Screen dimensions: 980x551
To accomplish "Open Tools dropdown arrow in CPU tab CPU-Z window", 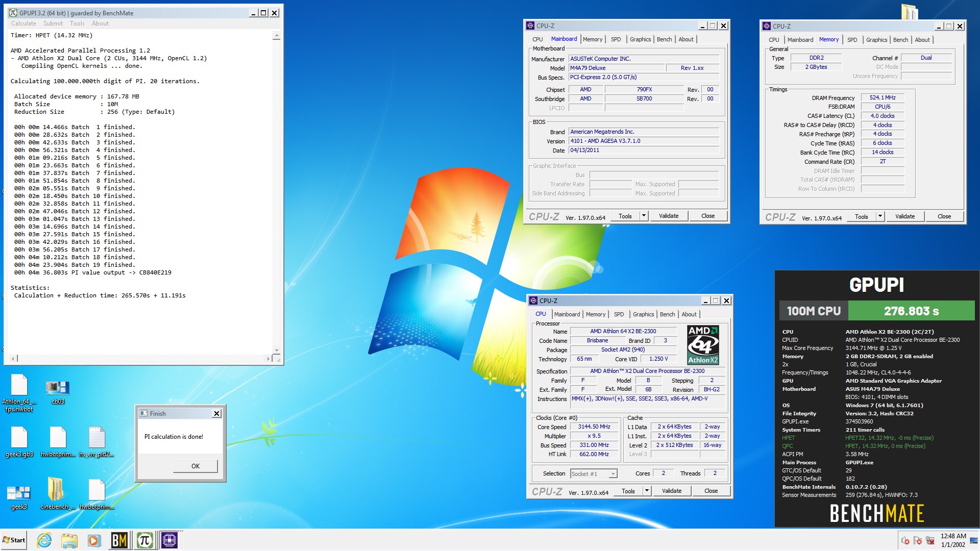I will [647, 491].
